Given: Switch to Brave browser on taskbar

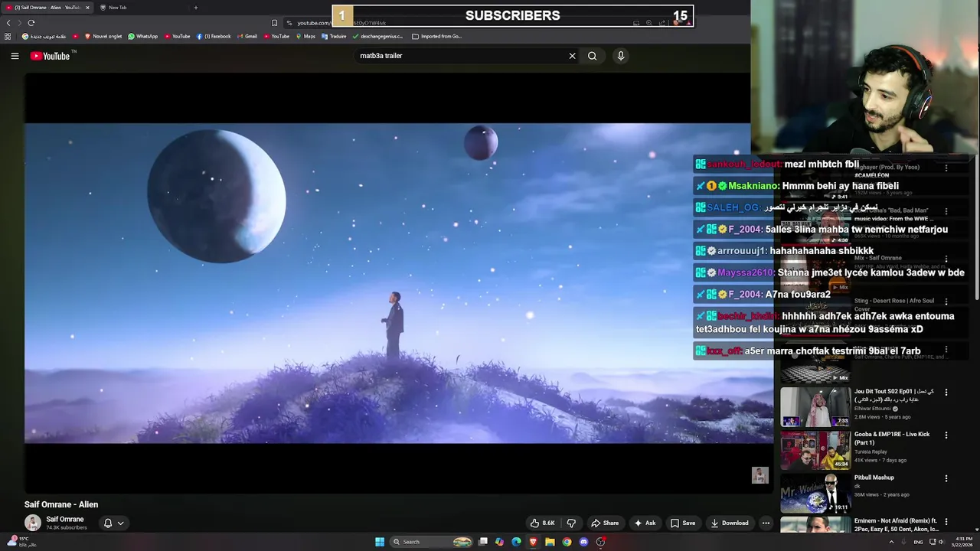Looking at the screenshot, I should 533,542.
